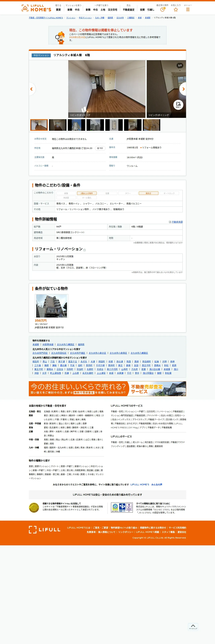Viewport: 215px width, 644px height.
Task: Select the third thumbnail showing the building exterior
Action: coord(77,125)
